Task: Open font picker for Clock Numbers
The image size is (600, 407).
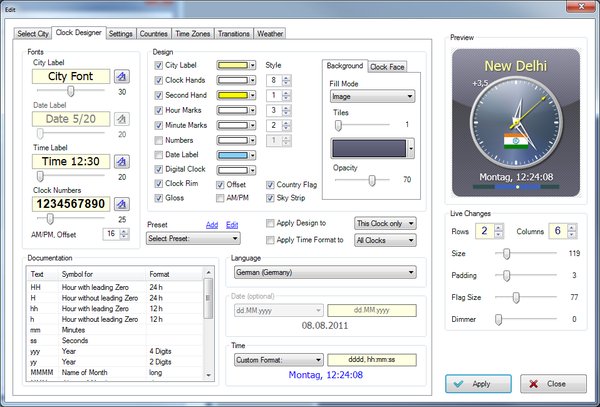Action: click(121, 203)
